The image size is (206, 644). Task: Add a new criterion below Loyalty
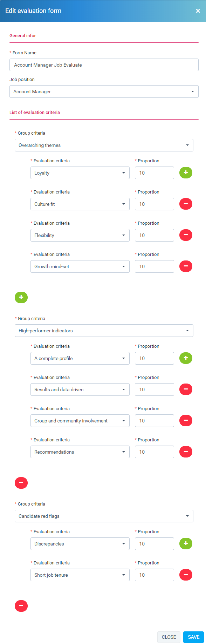point(186,172)
